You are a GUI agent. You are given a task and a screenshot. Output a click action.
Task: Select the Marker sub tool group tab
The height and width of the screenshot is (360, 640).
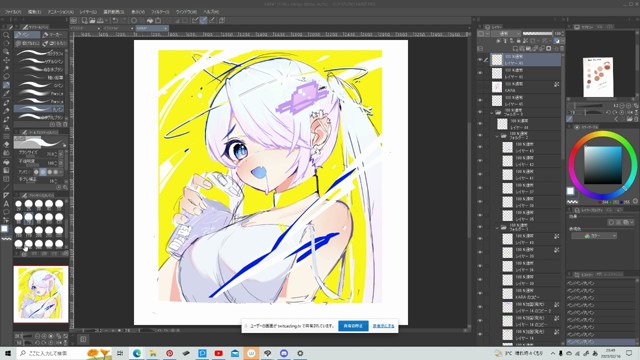(53, 35)
